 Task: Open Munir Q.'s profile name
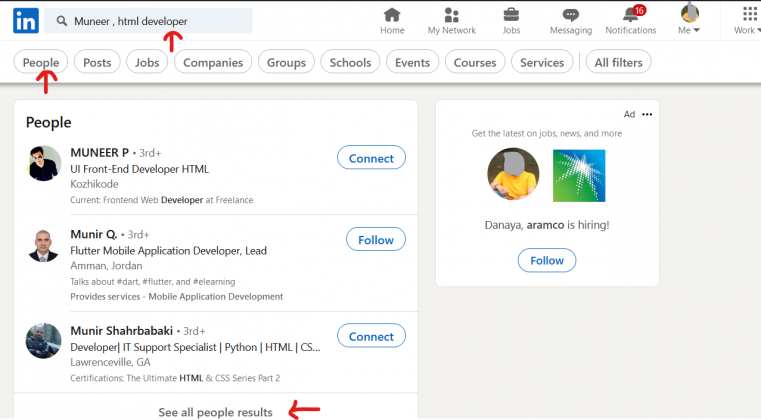pyautogui.click(x=94, y=234)
